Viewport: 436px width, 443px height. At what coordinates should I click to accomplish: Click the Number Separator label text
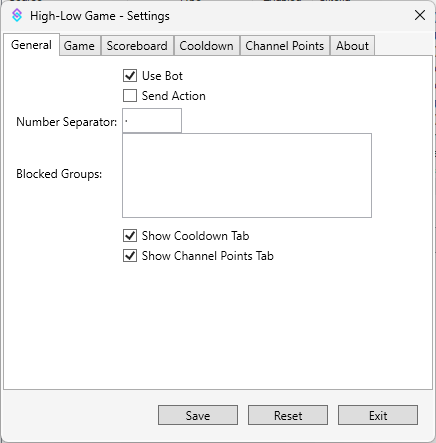(x=67, y=122)
